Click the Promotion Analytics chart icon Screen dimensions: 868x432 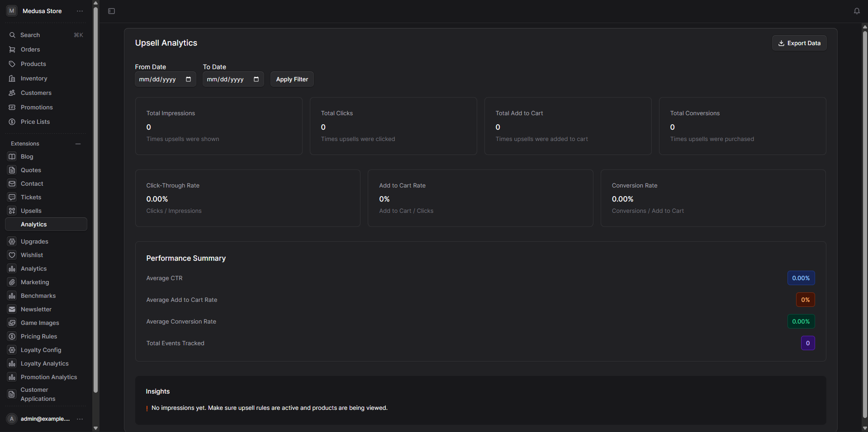12,377
